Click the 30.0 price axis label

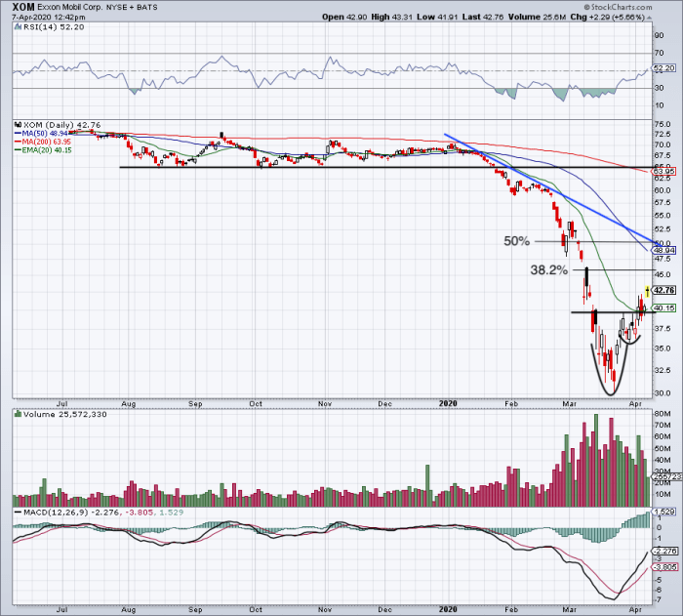point(663,393)
